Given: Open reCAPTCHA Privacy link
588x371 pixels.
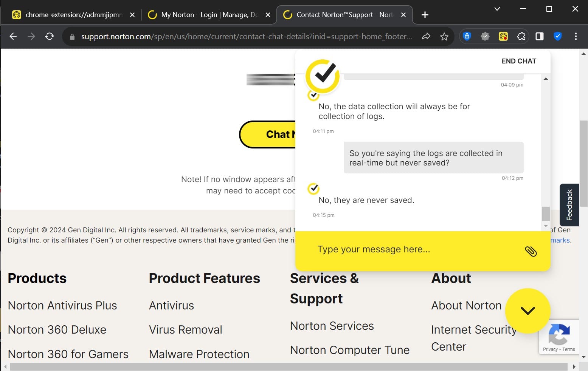Looking at the screenshot, I should click(x=550, y=349).
